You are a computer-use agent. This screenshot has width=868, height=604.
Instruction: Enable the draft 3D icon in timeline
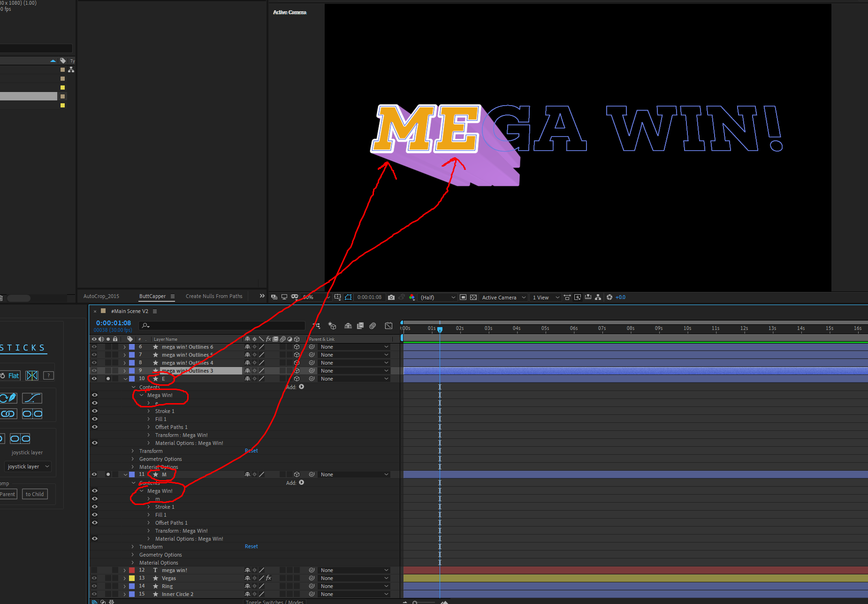332,326
